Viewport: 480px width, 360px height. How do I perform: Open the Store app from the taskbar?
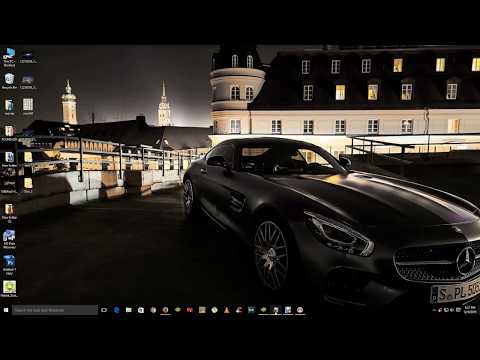(141, 310)
